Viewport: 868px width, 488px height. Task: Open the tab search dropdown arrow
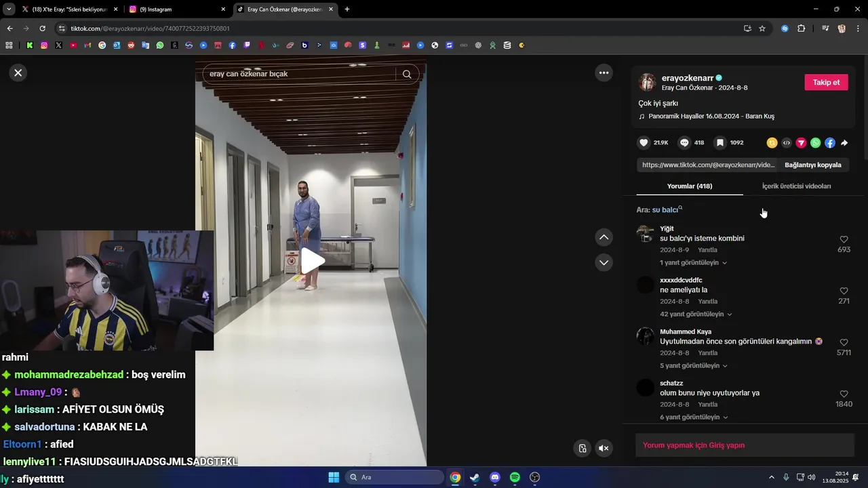coord(9,9)
